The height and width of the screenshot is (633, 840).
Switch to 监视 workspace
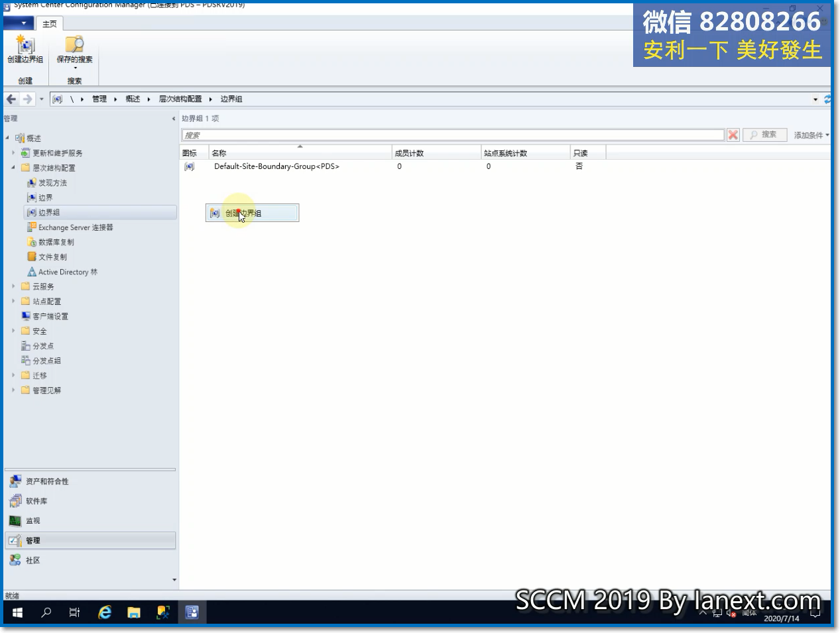coord(90,521)
